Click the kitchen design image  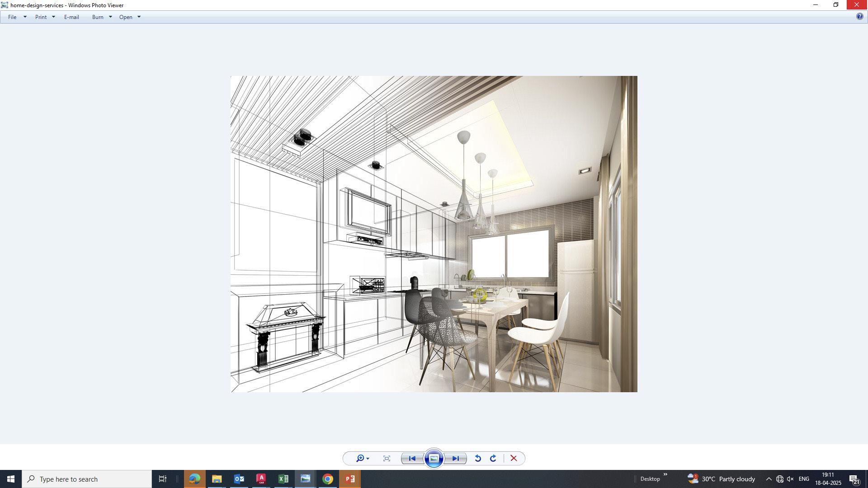[x=434, y=234]
